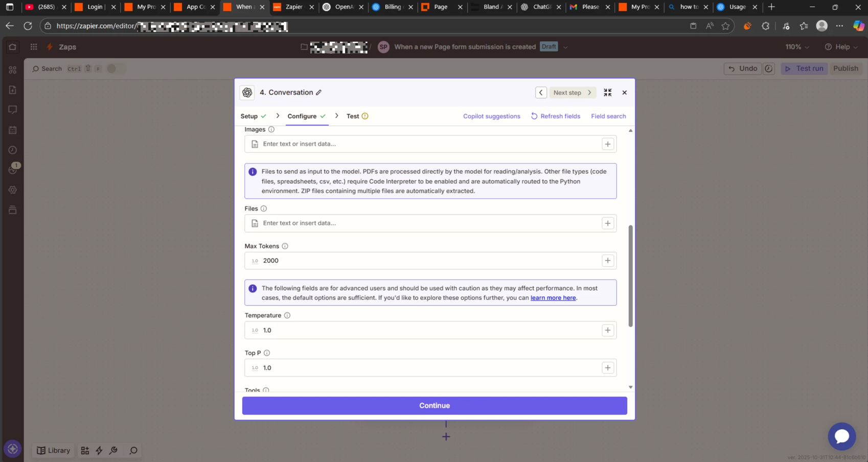Click the plus icon in Images field
868x462 pixels.
point(607,144)
